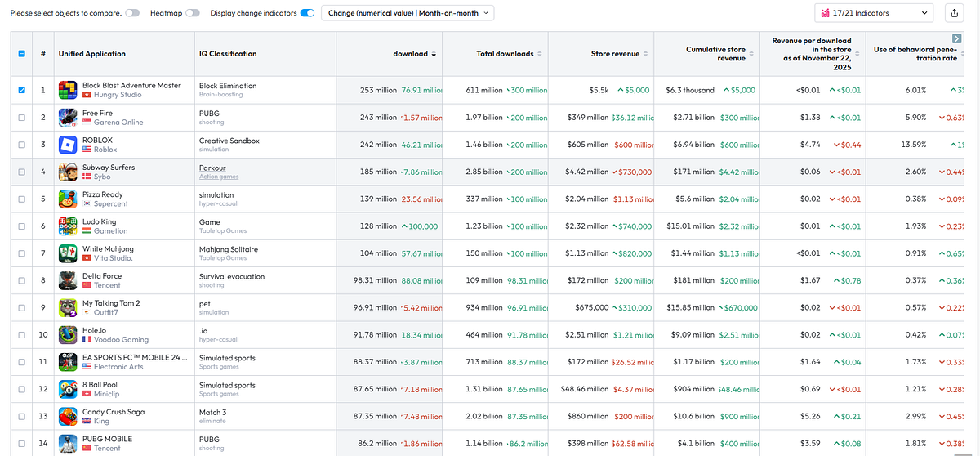Uncheck the Block Blast row checkbox
The image size is (980, 456).
(x=21, y=90)
